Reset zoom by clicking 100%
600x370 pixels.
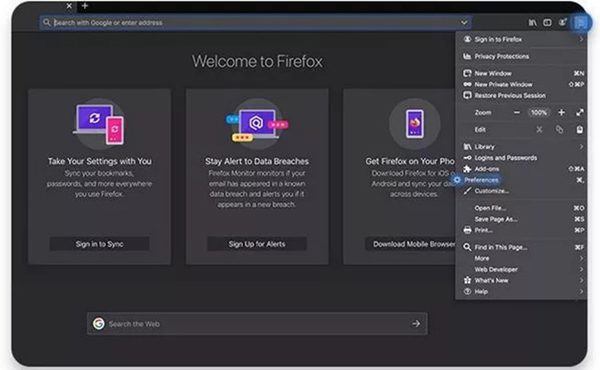pos(539,112)
